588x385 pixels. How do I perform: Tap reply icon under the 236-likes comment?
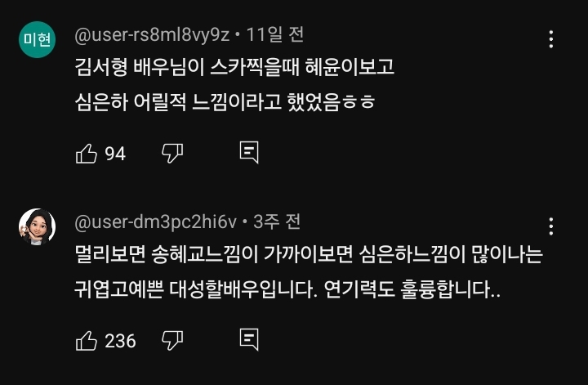point(249,340)
